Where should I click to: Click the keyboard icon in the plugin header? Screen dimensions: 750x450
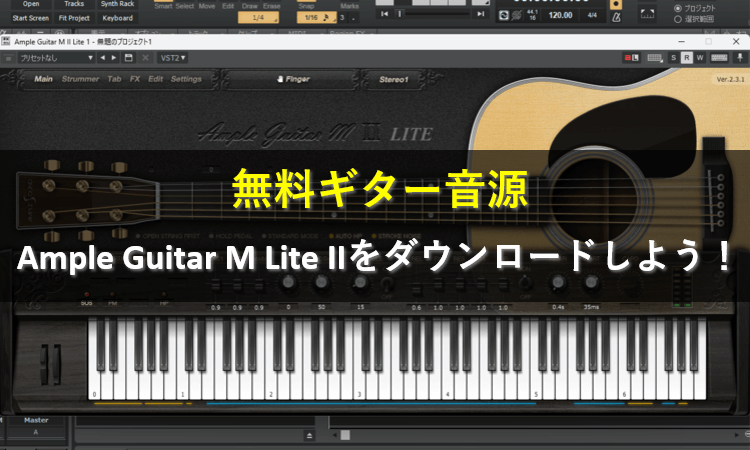[654, 58]
